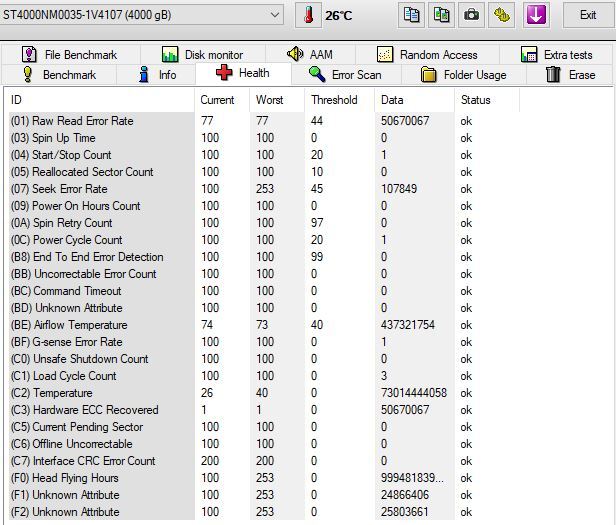Screen dimensions: 616x525
Task: Click the Data column header
Action: pos(415,100)
